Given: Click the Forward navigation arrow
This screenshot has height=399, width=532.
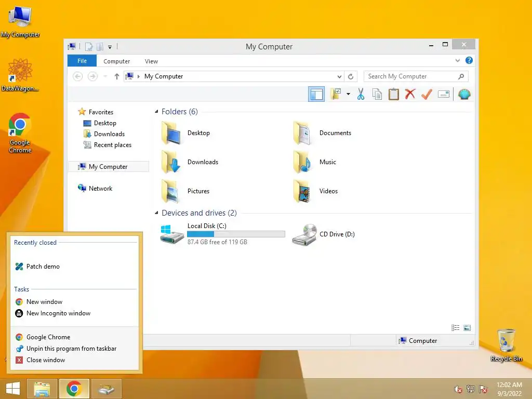Looking at the screenshot, I should [92, 76].
